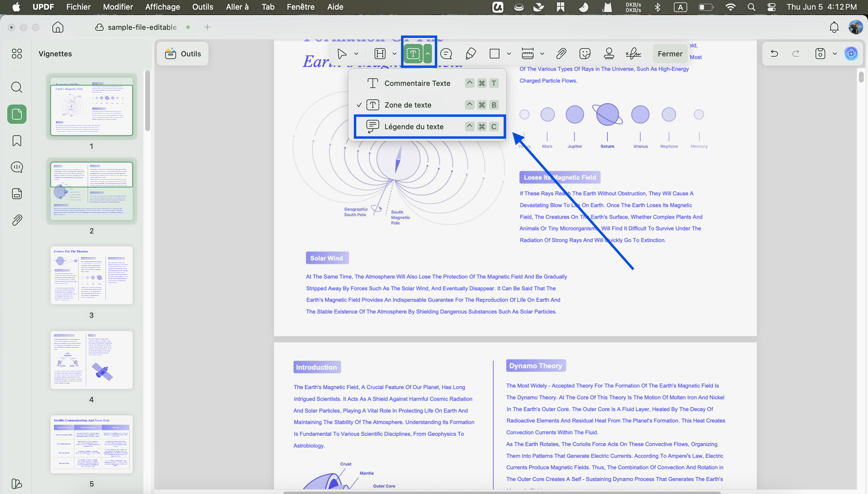Open the Aller à menu
Viewport: 868px width, 494px height.
tap(237, 7)
